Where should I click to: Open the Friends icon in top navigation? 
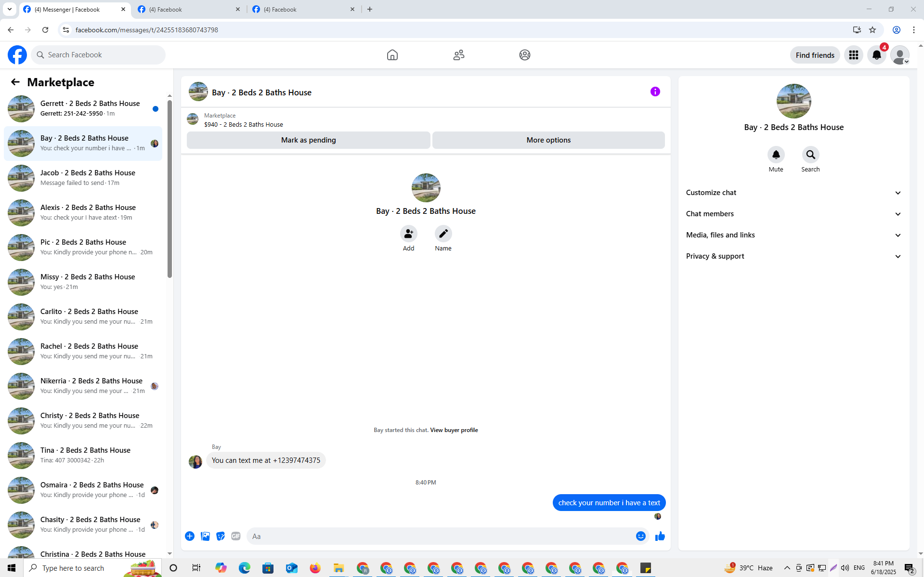459,55
